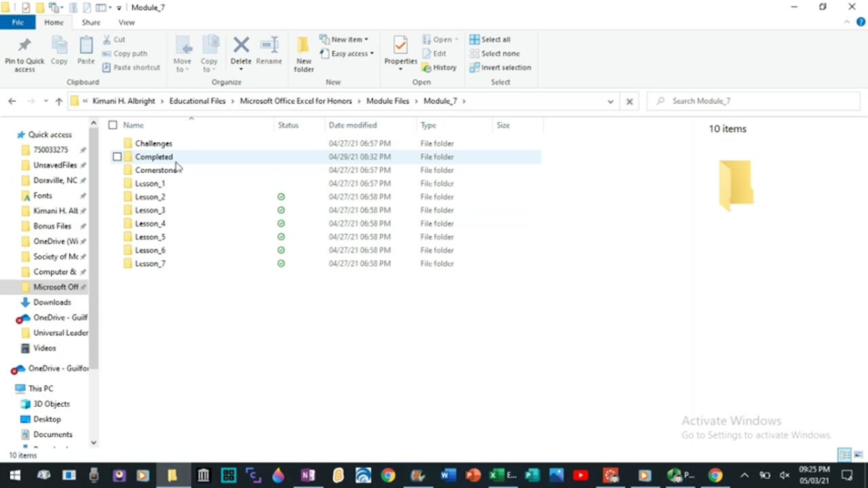The height and width of the screenshot is (488, 868).
Task: Collapse the ribbon with the chevron
Action: click(846, 22)
